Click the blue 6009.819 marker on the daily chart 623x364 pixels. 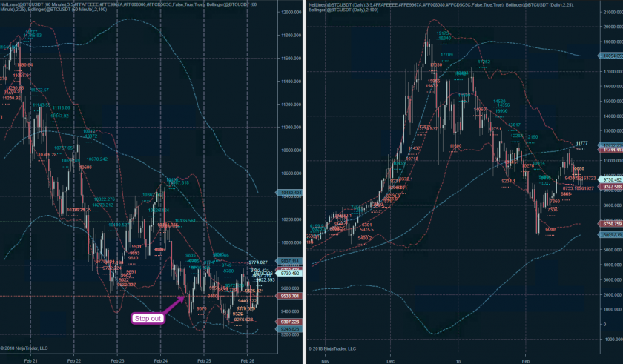[x=610, y=235]
